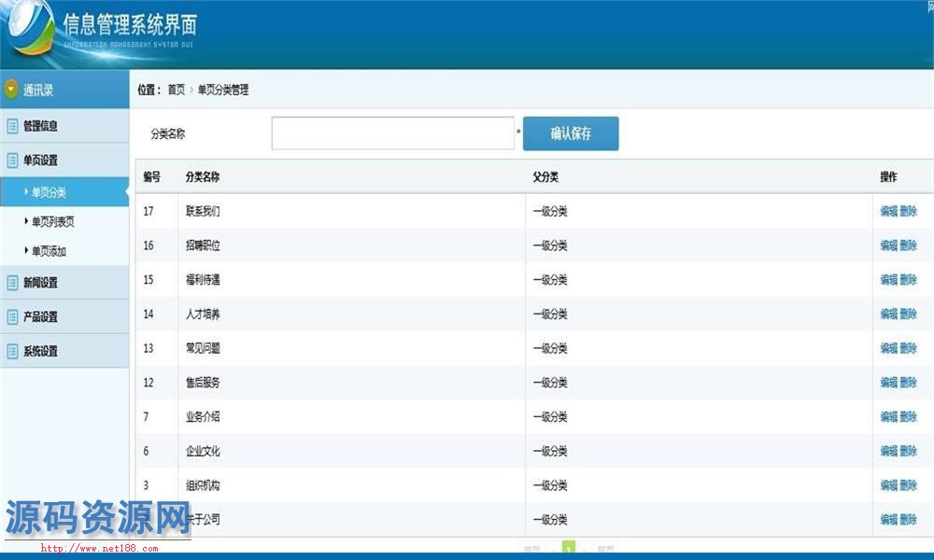Click the document icon next to 单页设置
This screenshot has width=934, height=560.
coord(12,161)
